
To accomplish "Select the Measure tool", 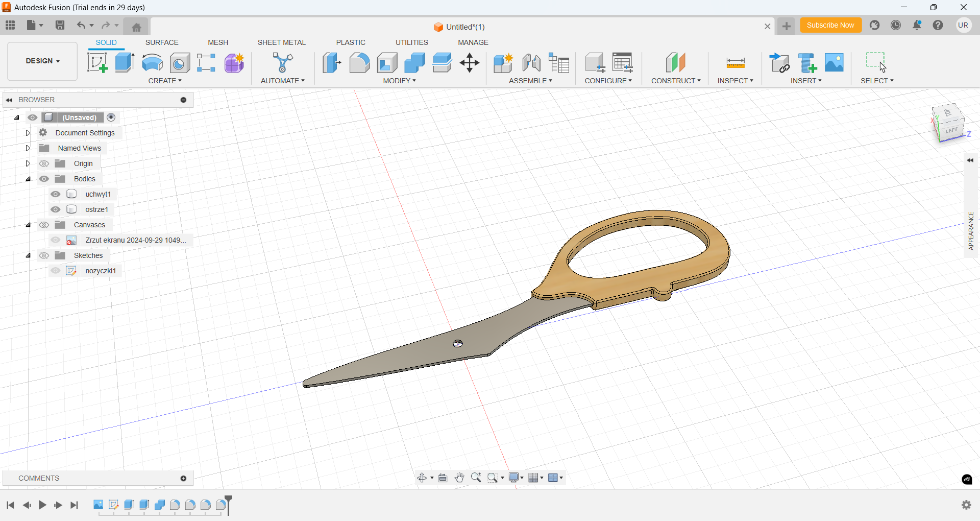I will [736, 63].
